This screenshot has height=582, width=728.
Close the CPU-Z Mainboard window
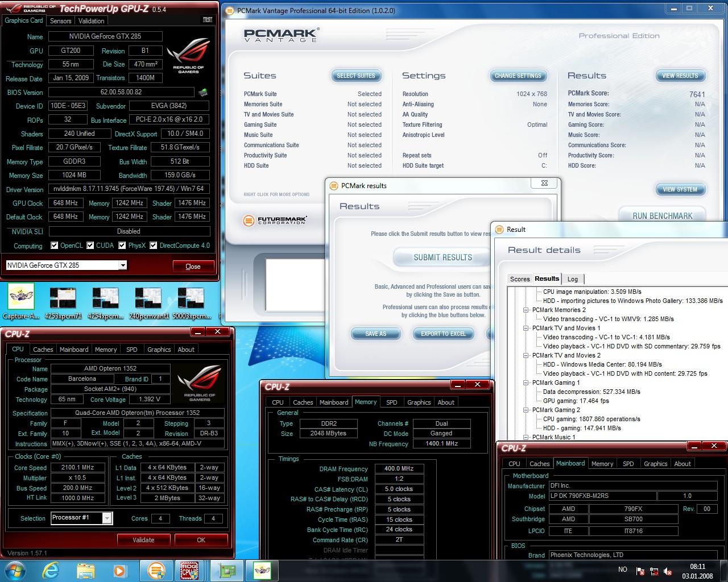tap(714, 446)
